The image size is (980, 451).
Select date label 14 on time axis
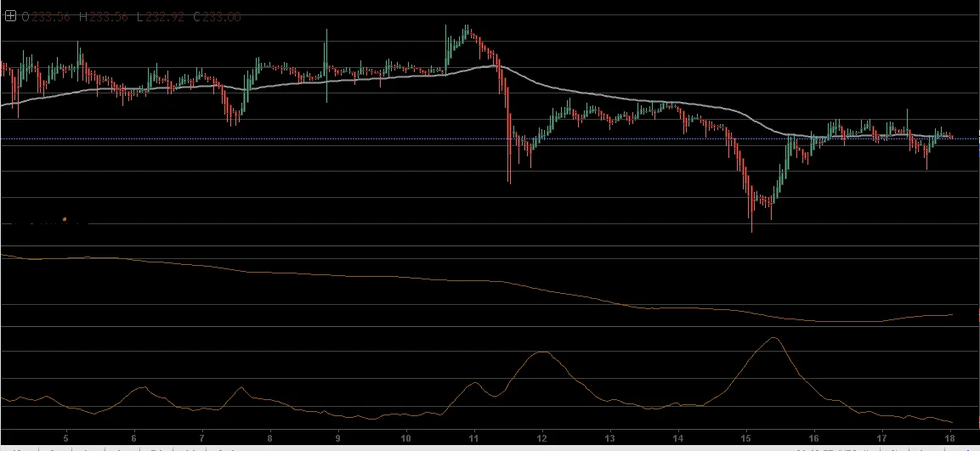(678, 438)
